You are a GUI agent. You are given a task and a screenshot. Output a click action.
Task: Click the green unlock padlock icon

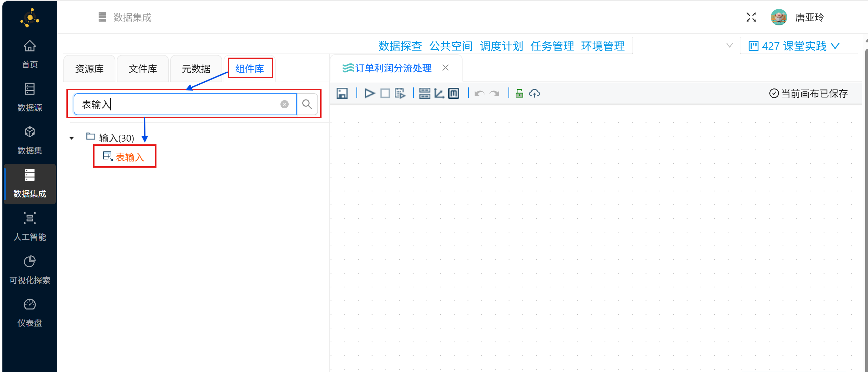[519, 93]
